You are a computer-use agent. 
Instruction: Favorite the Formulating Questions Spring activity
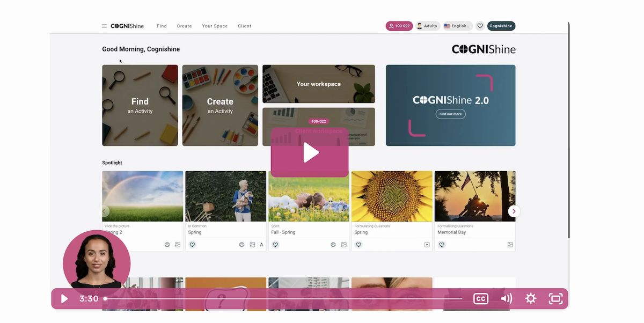point(358,245)
